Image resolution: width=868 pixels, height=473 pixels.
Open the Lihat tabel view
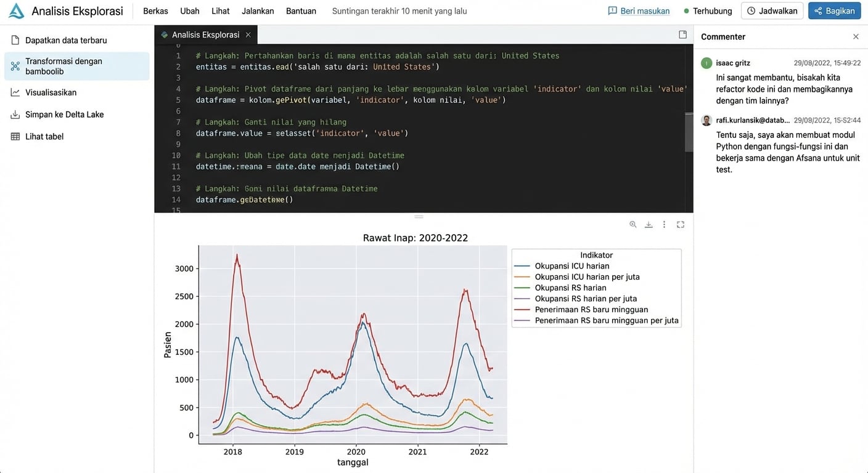[x=44, y=137]
